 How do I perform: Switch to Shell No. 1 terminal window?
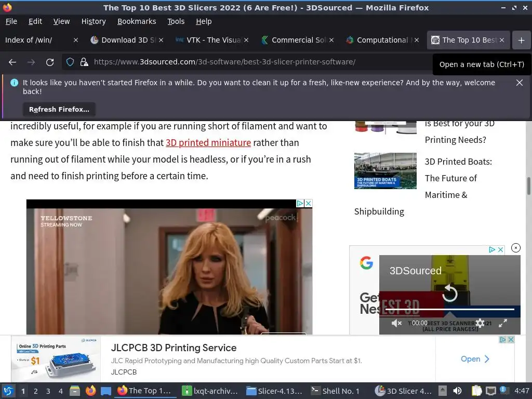coord(336,391)
